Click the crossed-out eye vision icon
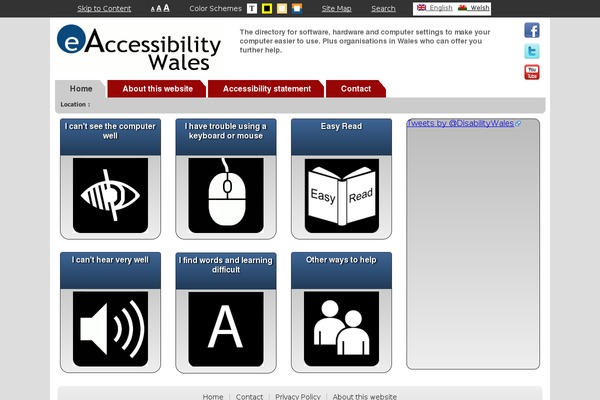This screenshot has height=400, width=600. tap(110, 195)
